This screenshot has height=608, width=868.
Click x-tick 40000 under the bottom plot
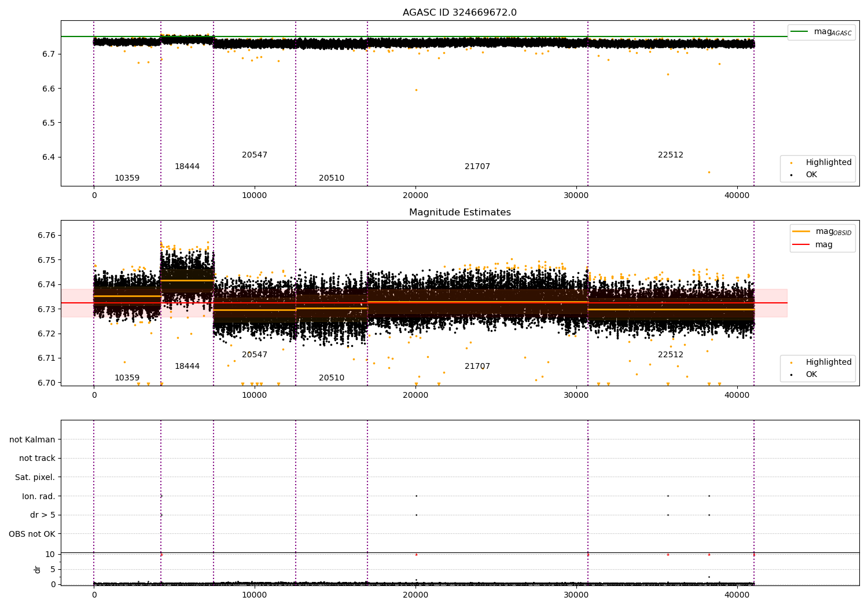click(737, 595)
